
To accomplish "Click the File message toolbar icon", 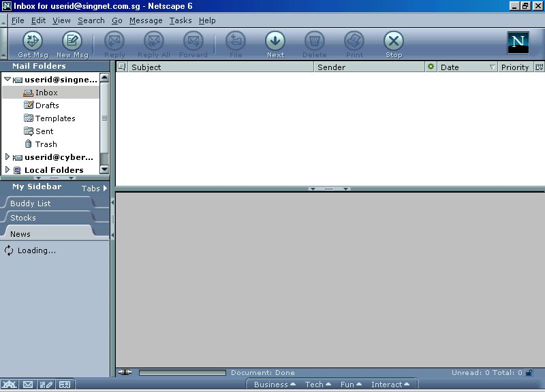I will coord(236,41).
